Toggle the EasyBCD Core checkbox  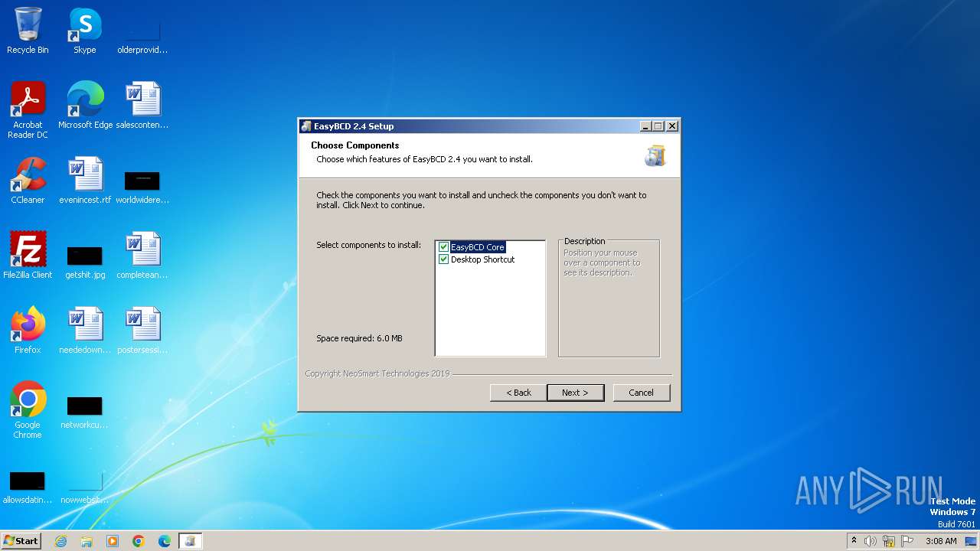click(x=443, y=247)
